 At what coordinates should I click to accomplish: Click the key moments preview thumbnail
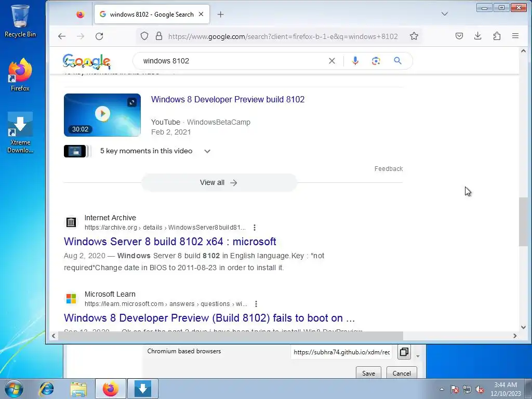coord(75,151)
